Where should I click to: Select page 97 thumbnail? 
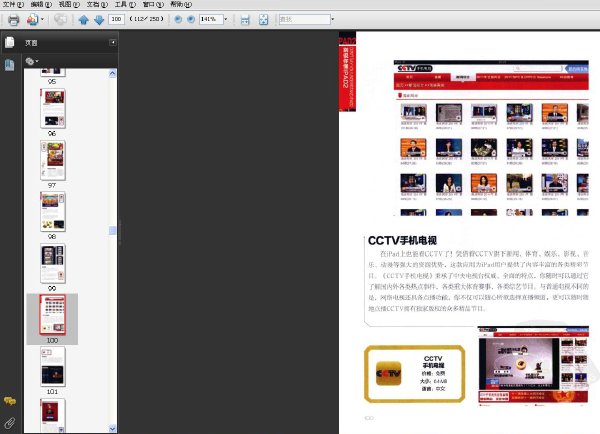coord(53,160)
